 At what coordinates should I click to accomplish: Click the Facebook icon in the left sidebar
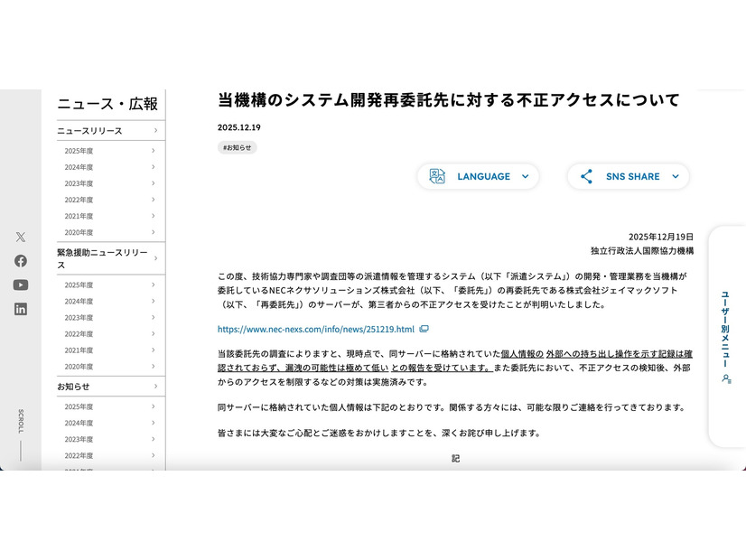tap(20, 261)
